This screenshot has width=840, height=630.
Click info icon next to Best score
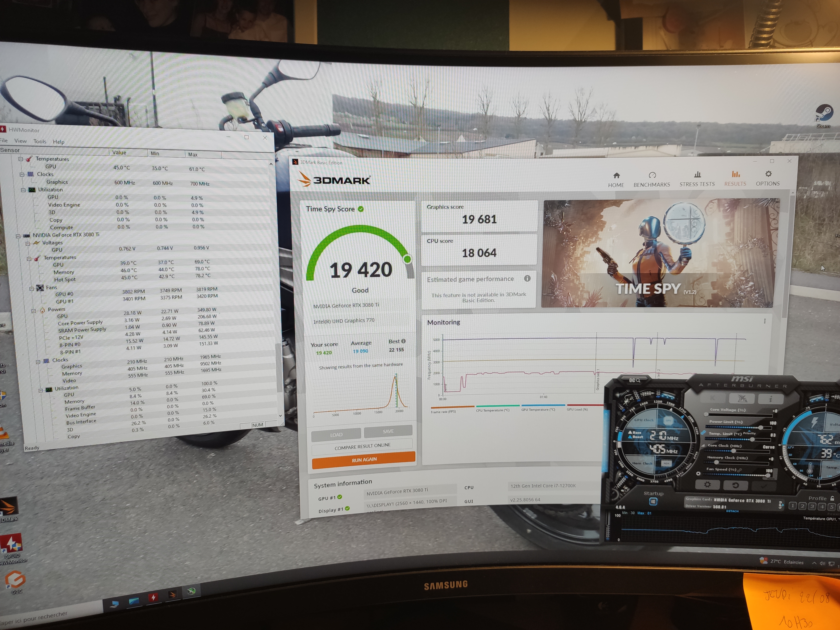coord(403,341)
